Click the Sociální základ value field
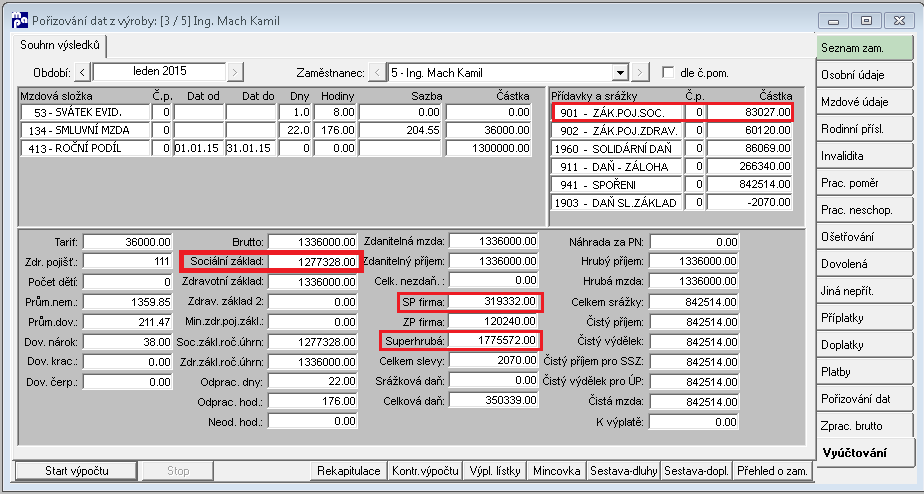Viewport: 924px width, 494px height. [x=312, y=262]
